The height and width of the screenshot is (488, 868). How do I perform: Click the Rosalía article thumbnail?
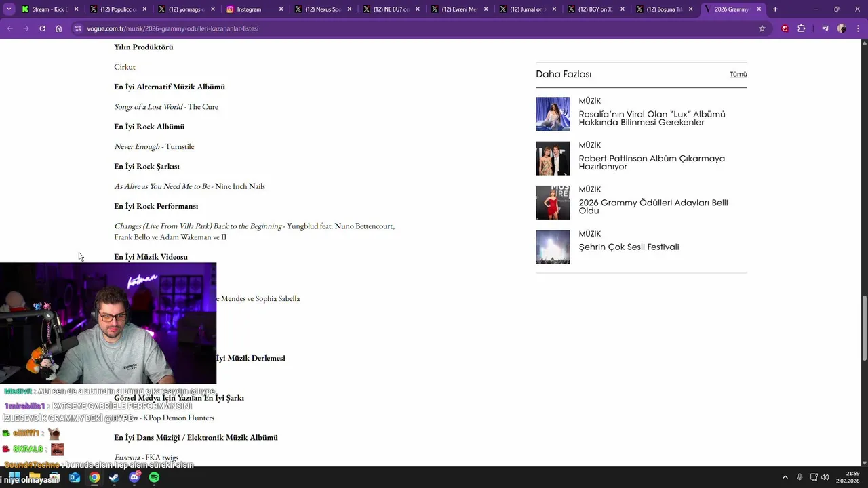click(553, 114)
